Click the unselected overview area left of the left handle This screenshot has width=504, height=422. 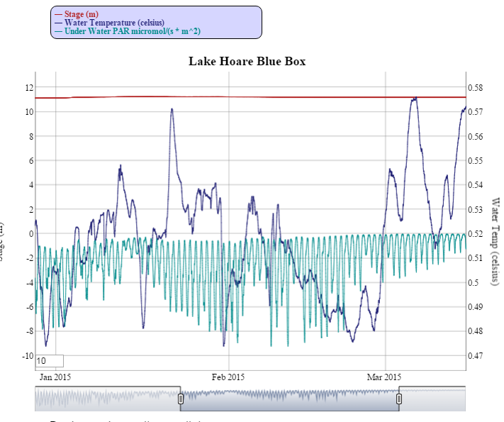106,399
